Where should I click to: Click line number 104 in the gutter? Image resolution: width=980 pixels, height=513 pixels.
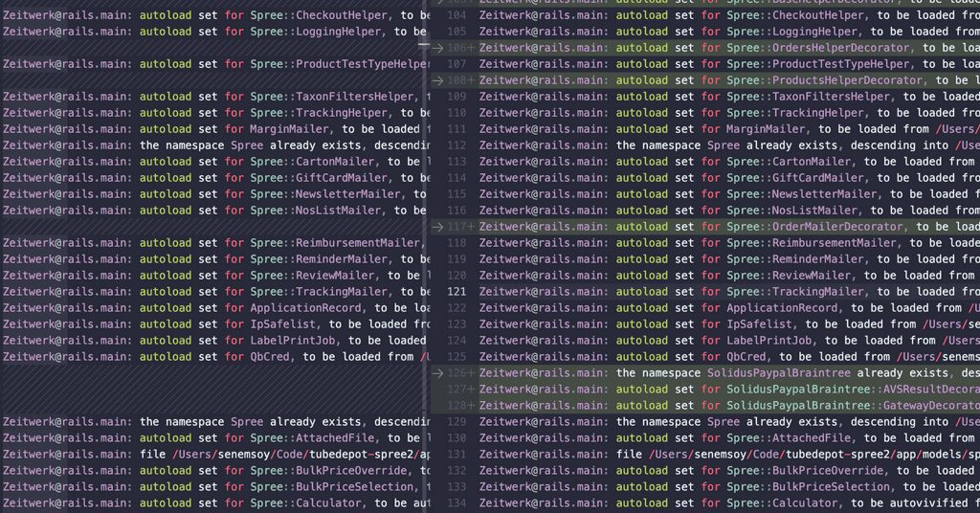(457, 15)
